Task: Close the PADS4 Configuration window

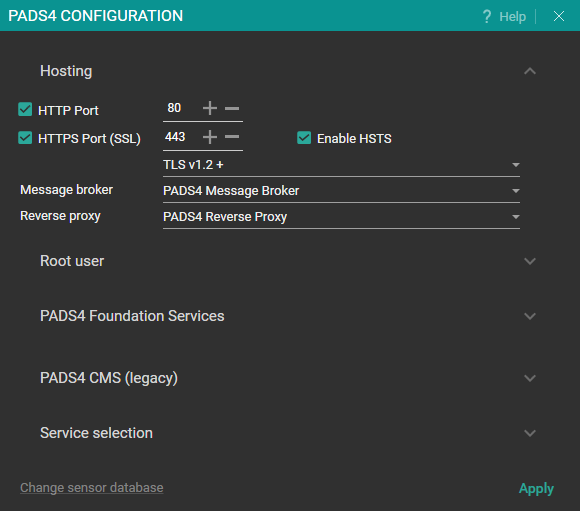Action: point(559,16)
